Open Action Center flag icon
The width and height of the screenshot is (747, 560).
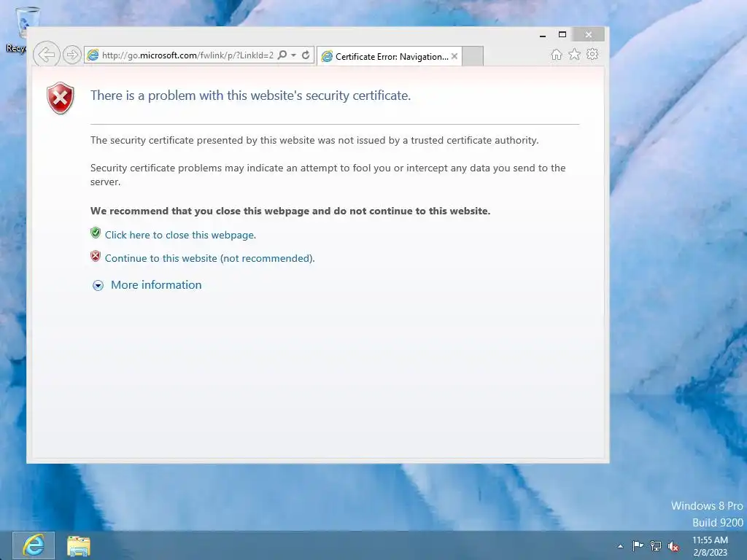click(638, 546)
